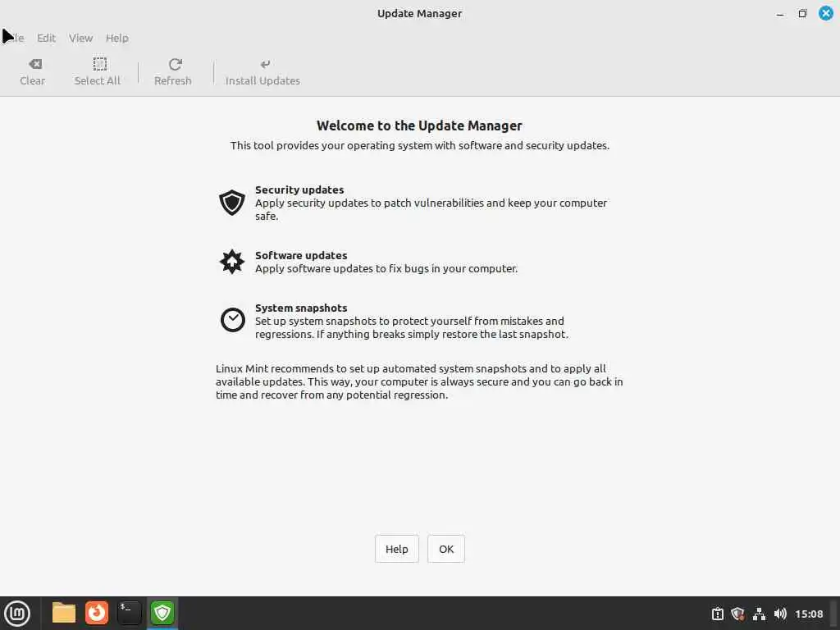The width and height of the screenshot is (840, 630).
Task: Open the File menu
Action: [14, 38]
